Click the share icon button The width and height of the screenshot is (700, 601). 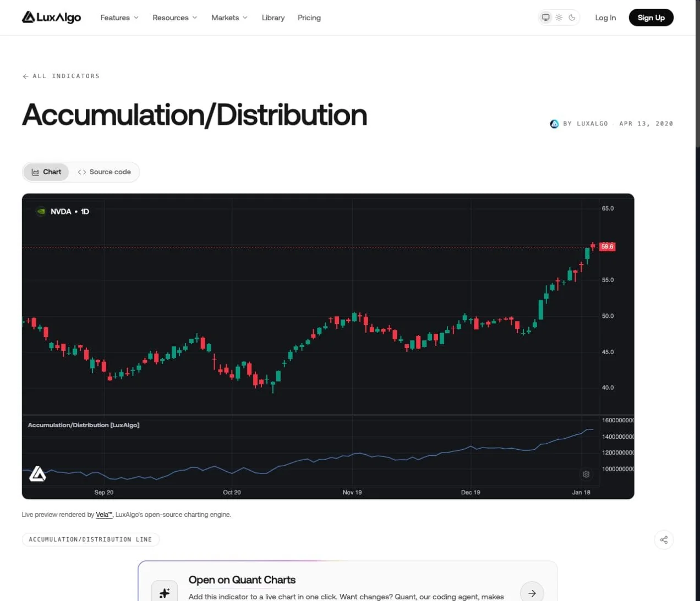664,540
